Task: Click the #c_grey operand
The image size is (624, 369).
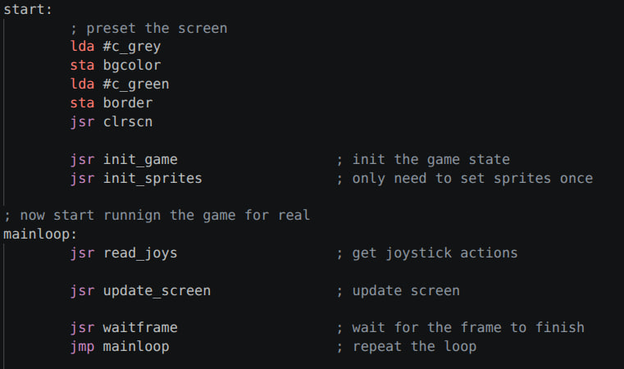Action: pyautogui.click(x=132, y=47)
